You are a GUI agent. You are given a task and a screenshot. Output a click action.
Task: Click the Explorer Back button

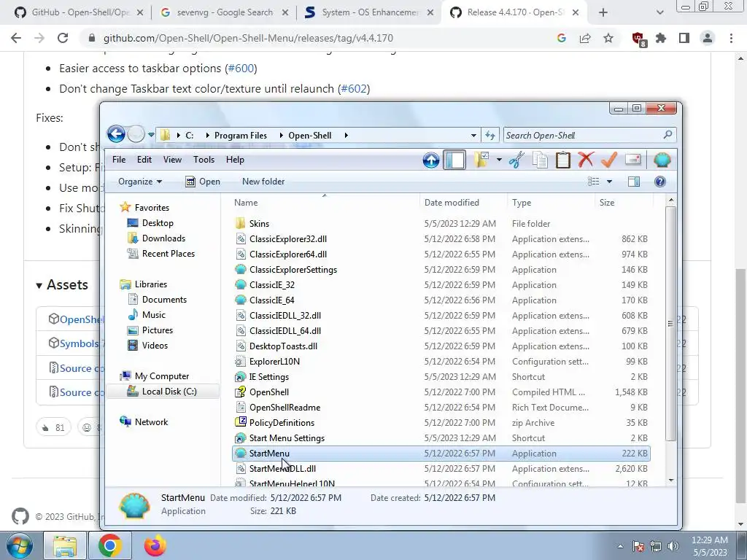116,134
